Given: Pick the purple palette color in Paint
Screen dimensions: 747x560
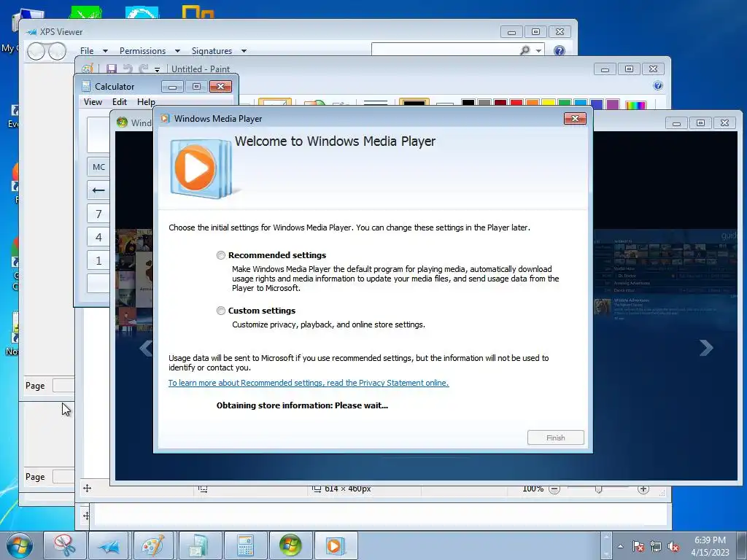Looking at the screenshot, I should [613, 104].
